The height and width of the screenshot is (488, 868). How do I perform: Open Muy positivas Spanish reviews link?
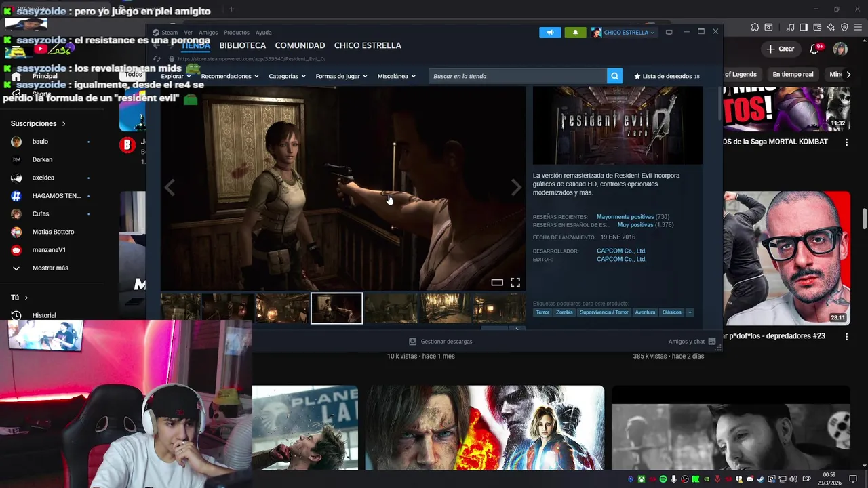635,225
